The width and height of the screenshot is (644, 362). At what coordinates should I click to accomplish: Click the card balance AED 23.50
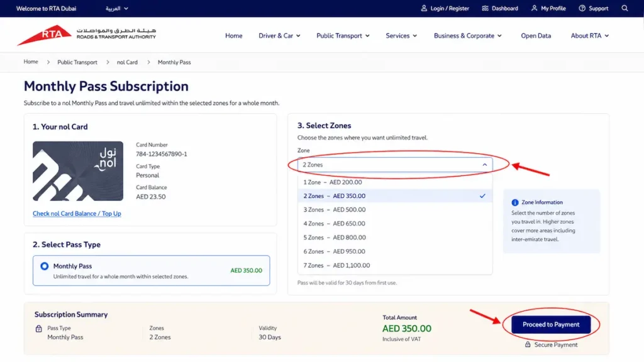(x=151, y=197)
